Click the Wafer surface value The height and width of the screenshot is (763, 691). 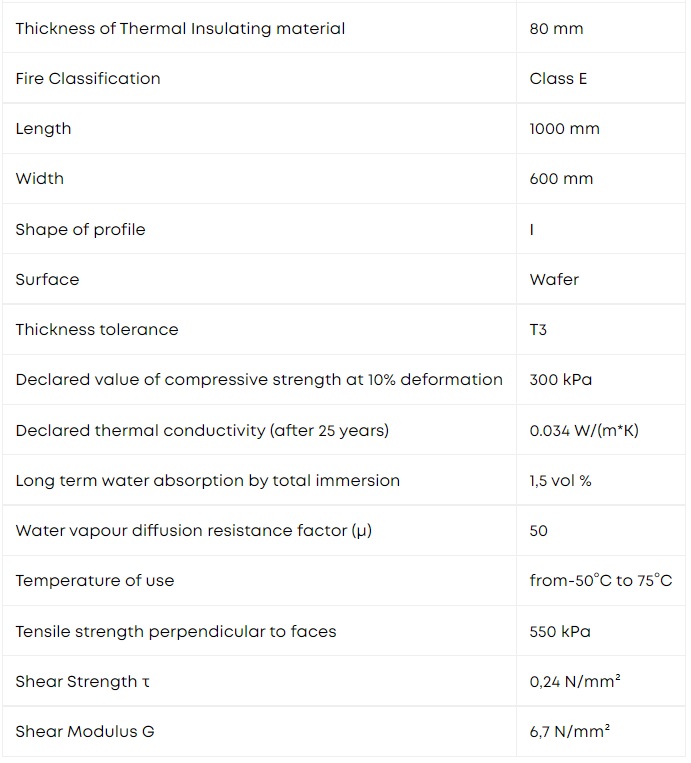(554, 279)
